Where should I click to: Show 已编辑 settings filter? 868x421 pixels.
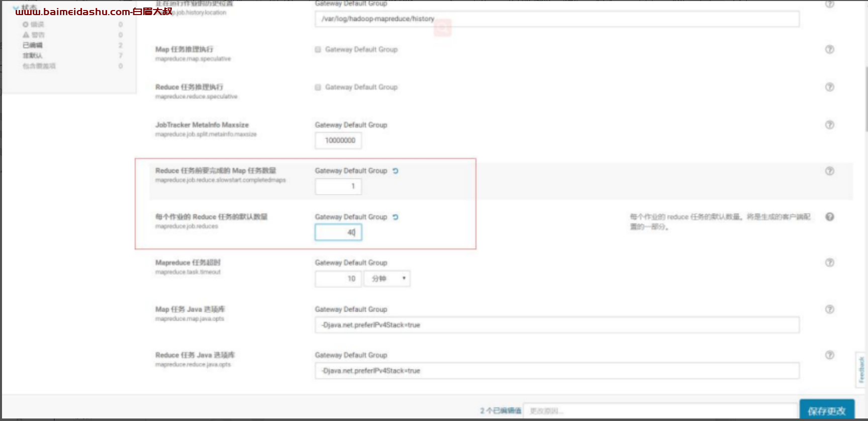click(x=32, y=45)
